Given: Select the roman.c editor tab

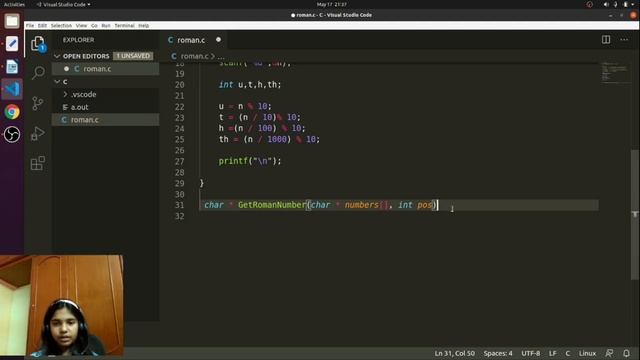Looking at the screenshot, I should point(191,40).
